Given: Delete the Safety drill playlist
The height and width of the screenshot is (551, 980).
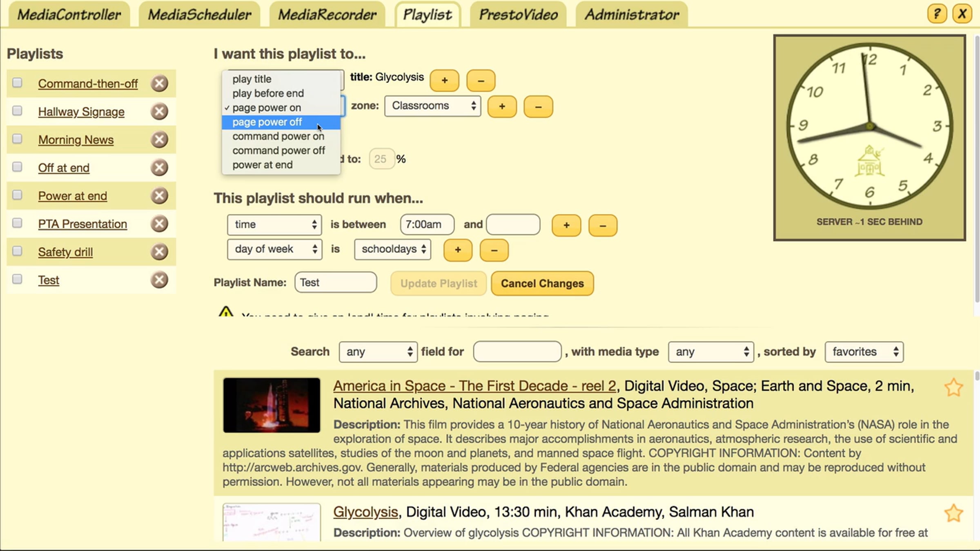Looking at the screenshot, I should [159, 252].
